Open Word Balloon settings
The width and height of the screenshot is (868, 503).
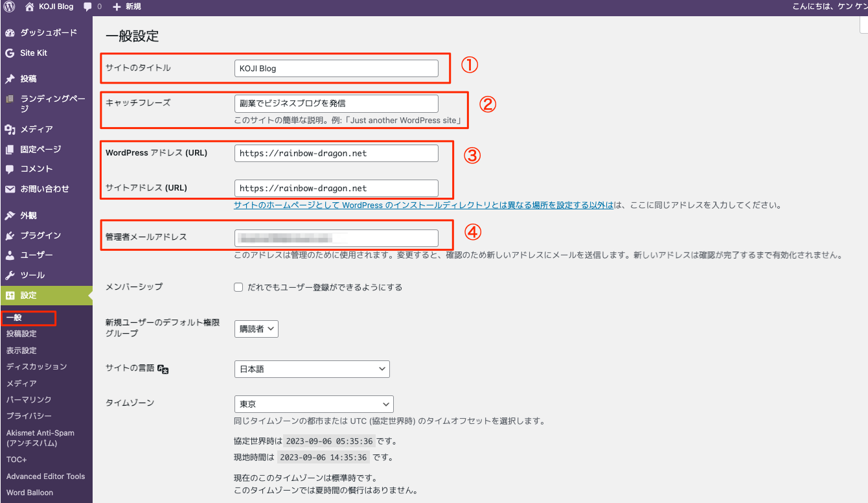pyautogui.click(x=30, y=492)
